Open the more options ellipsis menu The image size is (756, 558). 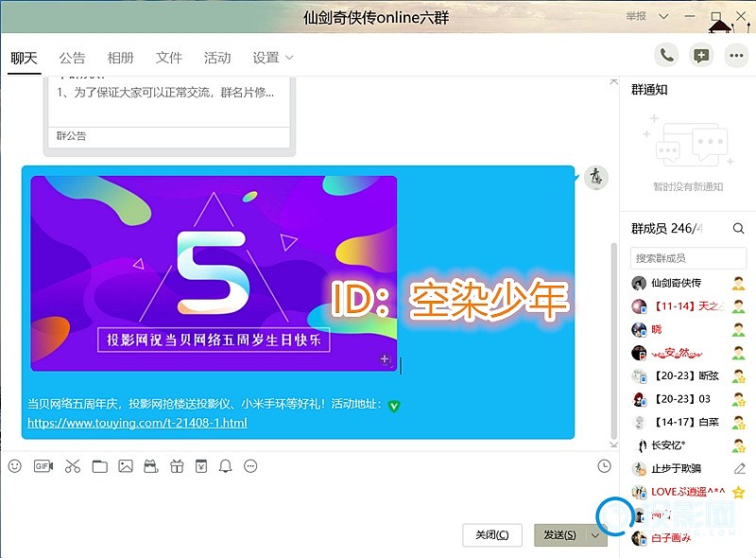tap(736, 56)
